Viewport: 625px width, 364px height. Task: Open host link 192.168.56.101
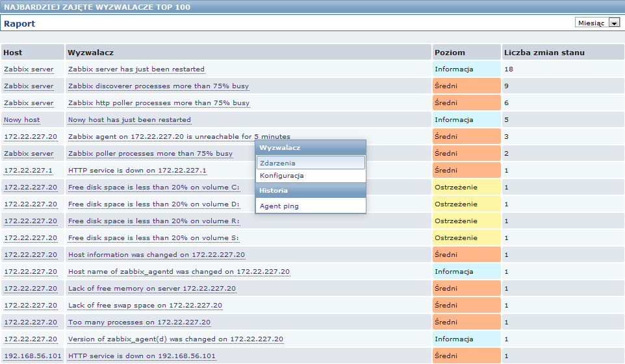tap(32, 356)
